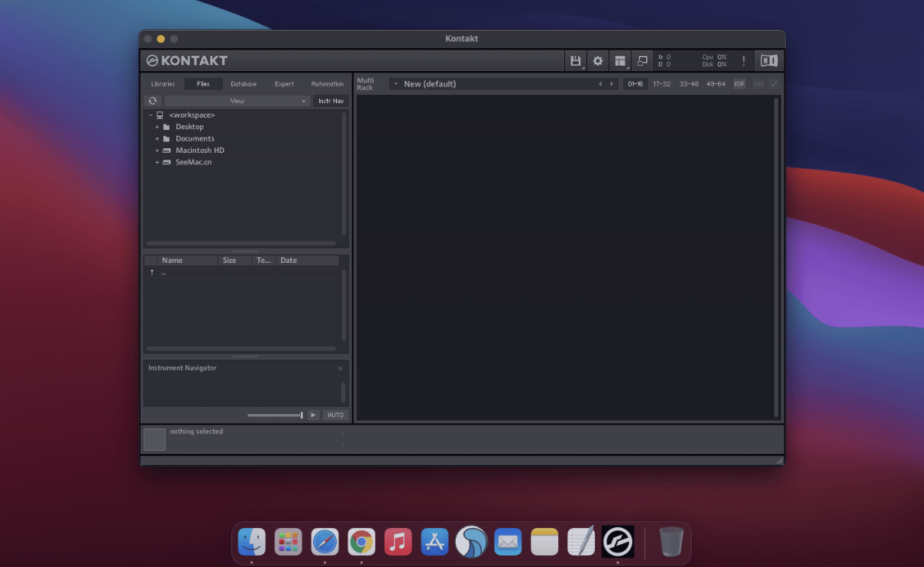Expand the Macintosh HD tree item
The height and width of the screenshot is (567, 924).
(157, 150)
